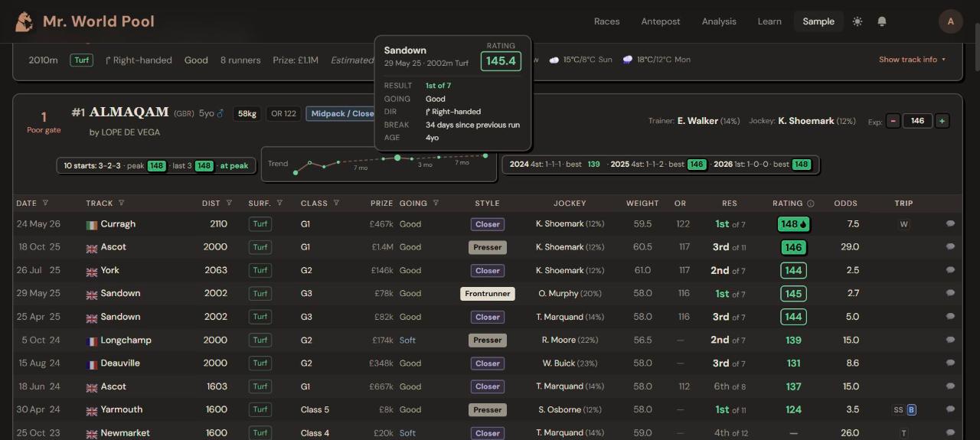Edit the Exp input showing 146
Screen dimensions: 980x440
(917, 121)
